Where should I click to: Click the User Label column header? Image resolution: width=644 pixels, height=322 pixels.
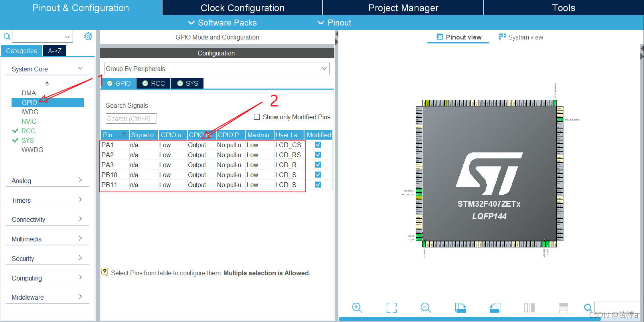click(289, 135)
